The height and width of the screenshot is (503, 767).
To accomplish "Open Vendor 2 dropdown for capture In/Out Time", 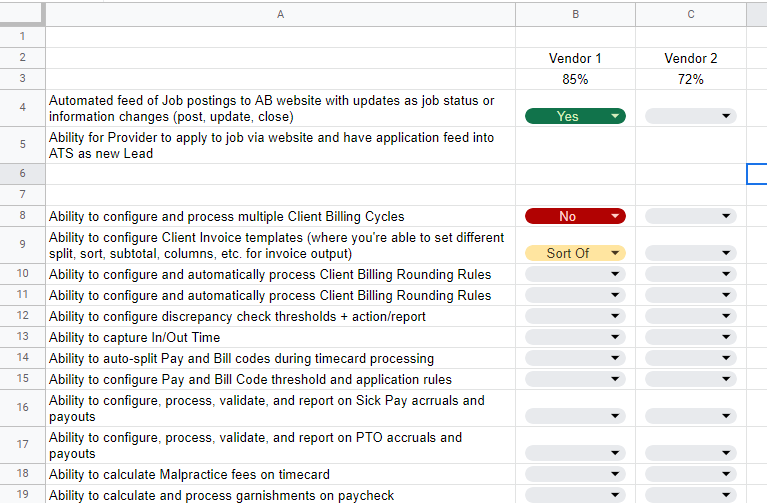I will [691, 337].
